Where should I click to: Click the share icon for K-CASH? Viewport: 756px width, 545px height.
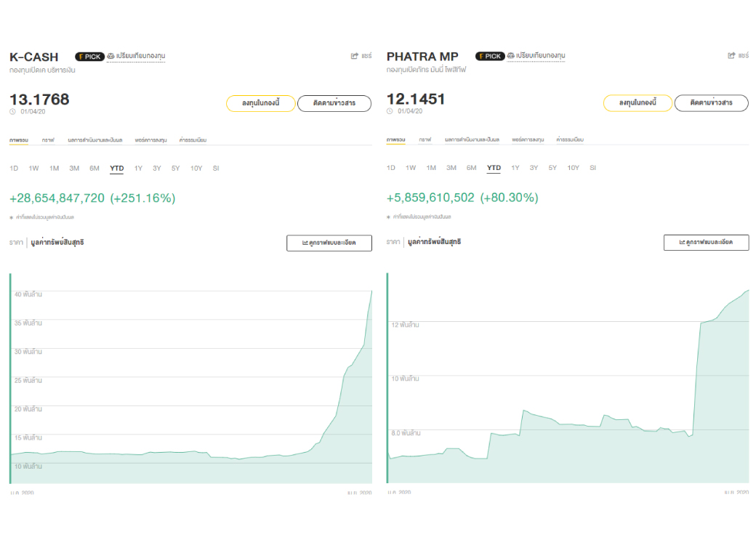[x=355, y=56]
